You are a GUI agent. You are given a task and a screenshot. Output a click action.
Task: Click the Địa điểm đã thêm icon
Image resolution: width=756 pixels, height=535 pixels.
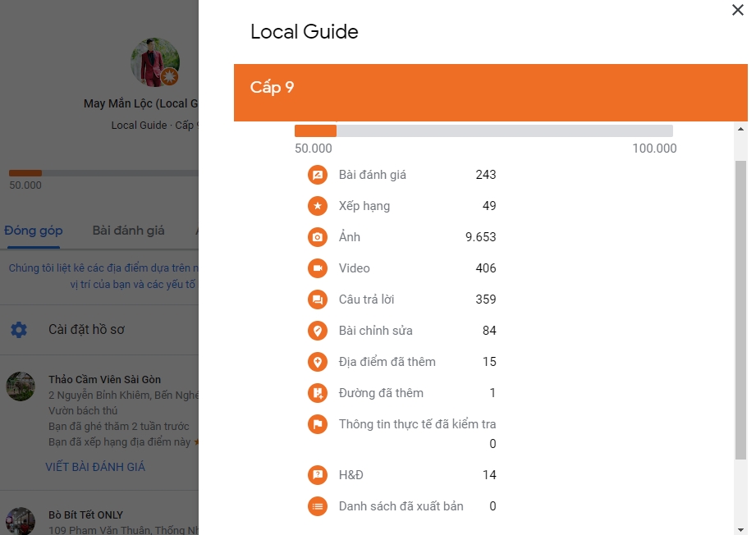[317, 362]
